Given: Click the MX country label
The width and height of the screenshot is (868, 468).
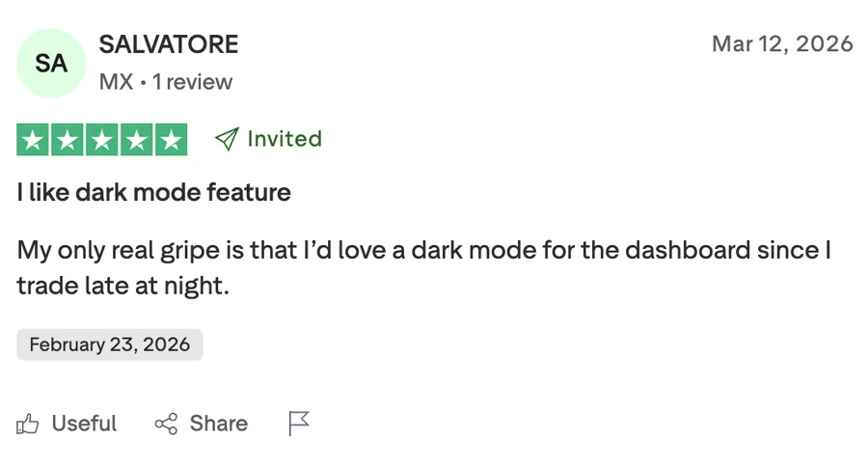Looking at the screenshot, I should click(116, 82).
